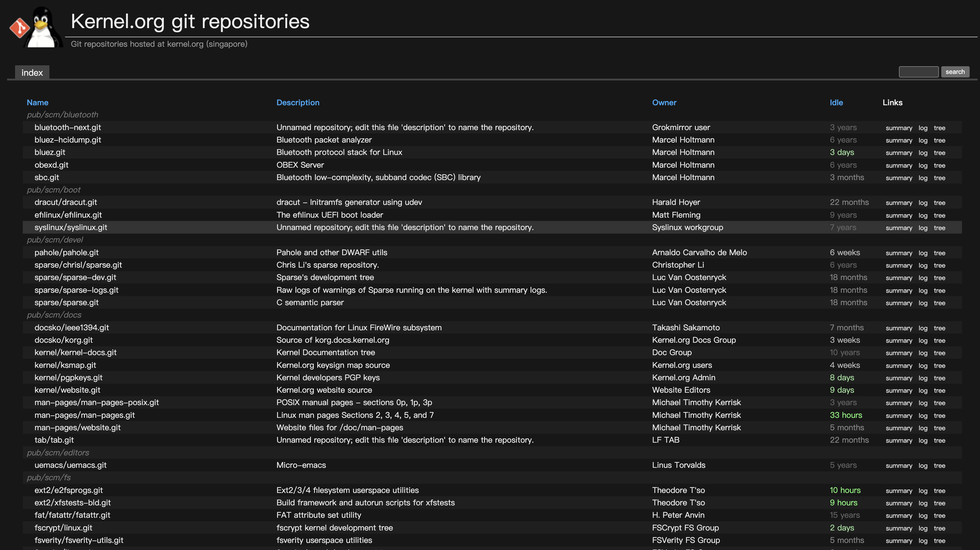980x550 pixels.
Task: Sort list by Owner column
Action: (x=664, y=103)
